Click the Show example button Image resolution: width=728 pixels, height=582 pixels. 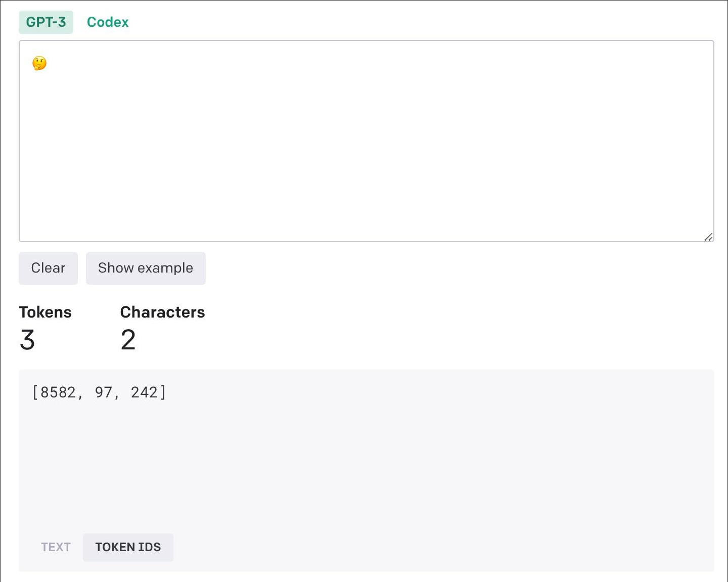click(146, 268)
